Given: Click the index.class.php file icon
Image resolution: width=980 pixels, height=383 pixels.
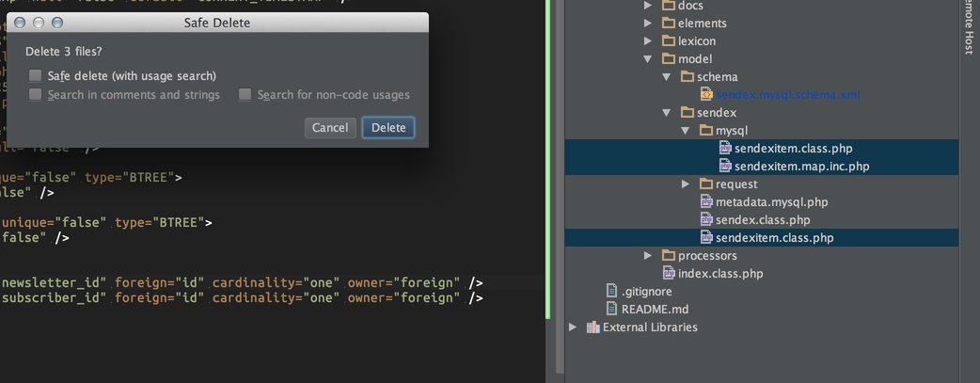Looking at the screenshot, I should 669,273.
